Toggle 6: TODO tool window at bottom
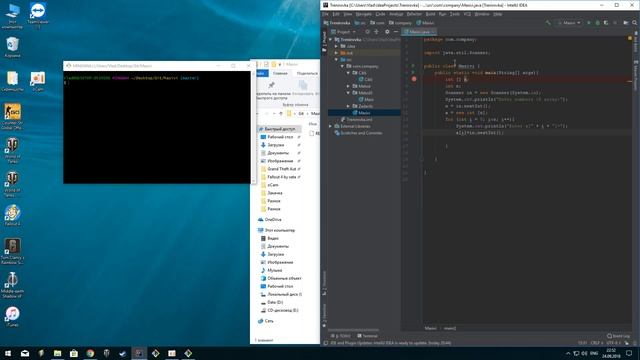Viewport: 640px width, 360px height. pos(341,336)
